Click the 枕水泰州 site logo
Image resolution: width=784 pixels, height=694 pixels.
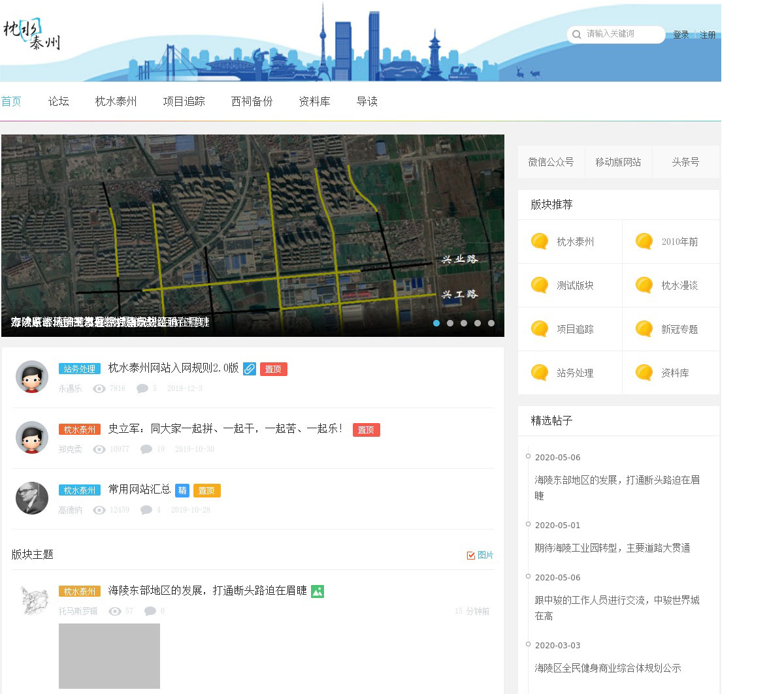pyautogui.click(x=31, y=35)
